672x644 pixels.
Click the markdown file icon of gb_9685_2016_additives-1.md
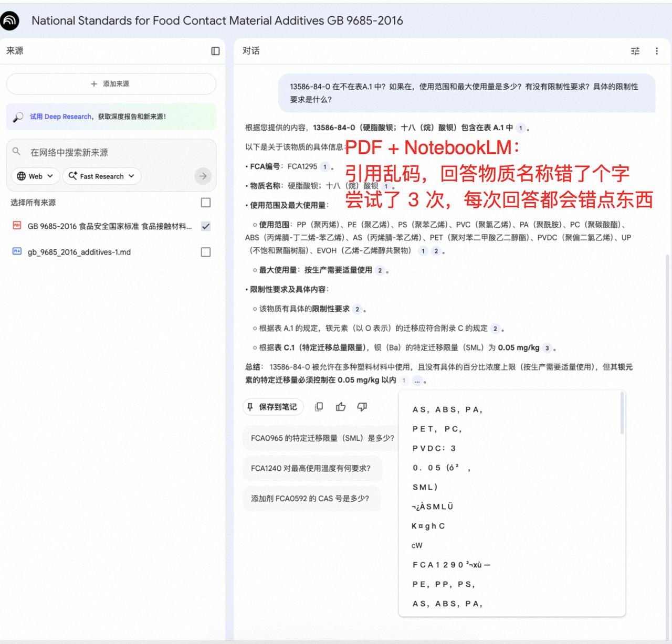(17, 251)
